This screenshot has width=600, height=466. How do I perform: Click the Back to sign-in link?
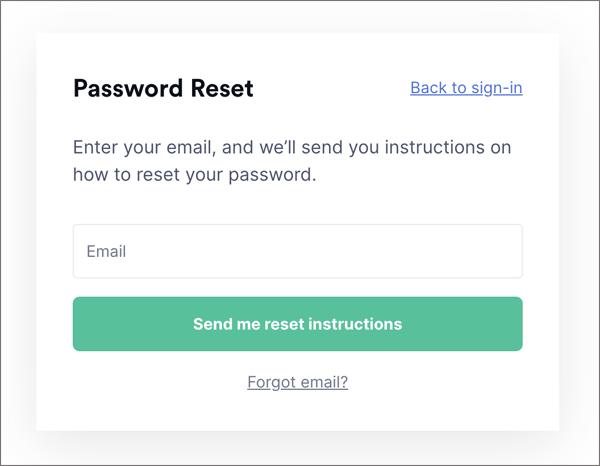pyautogui.click(x=466, y=88)
